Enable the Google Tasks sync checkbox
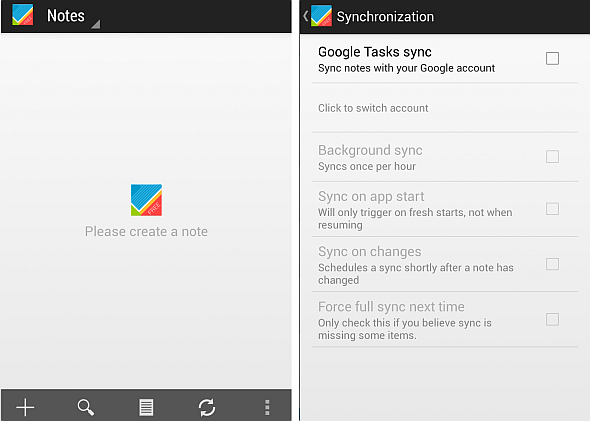Viewport: 590px width, 421px height. (552, 58)
